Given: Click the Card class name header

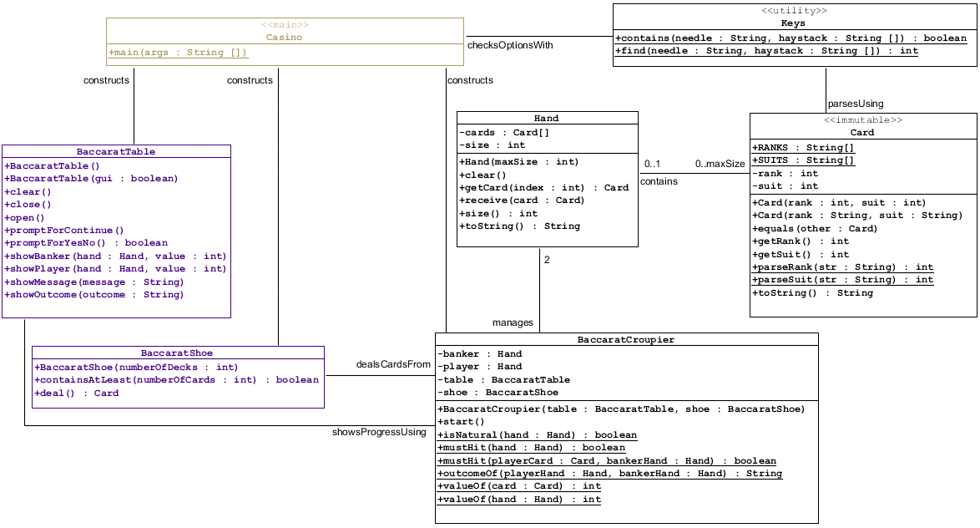Looking at the screenshot, I should pyautogui.click(x=862, y=133).
